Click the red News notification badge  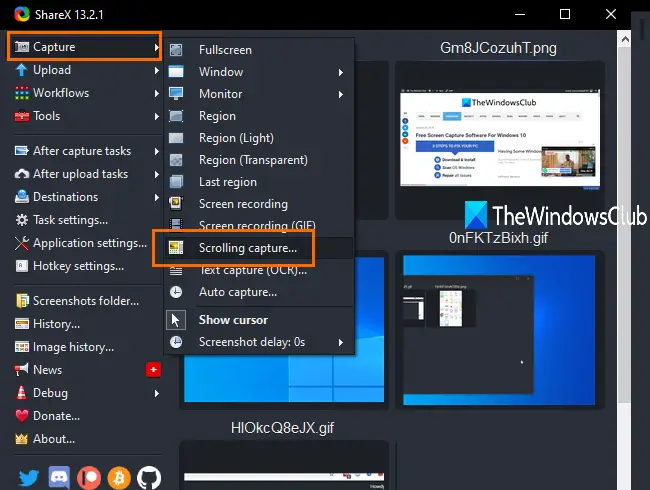click(x=153, y=369)
